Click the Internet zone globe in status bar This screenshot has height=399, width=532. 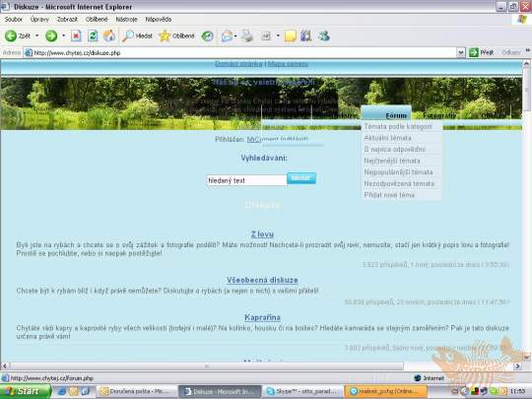coord(418,378)
